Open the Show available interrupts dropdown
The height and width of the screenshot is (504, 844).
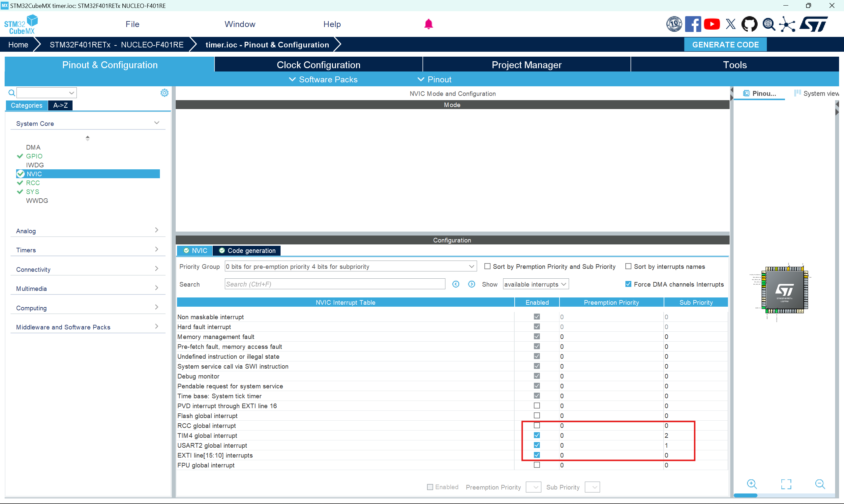coord(535,284)
